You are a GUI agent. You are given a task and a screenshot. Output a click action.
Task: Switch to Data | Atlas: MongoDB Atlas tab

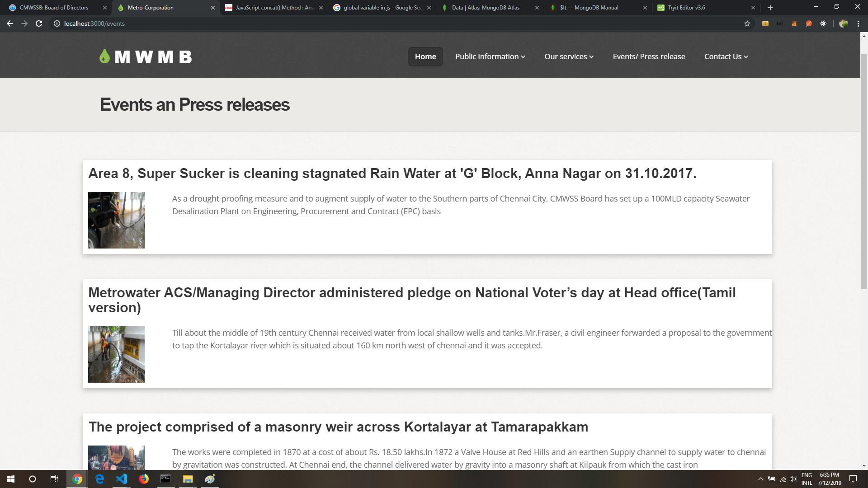click(491, 8)
